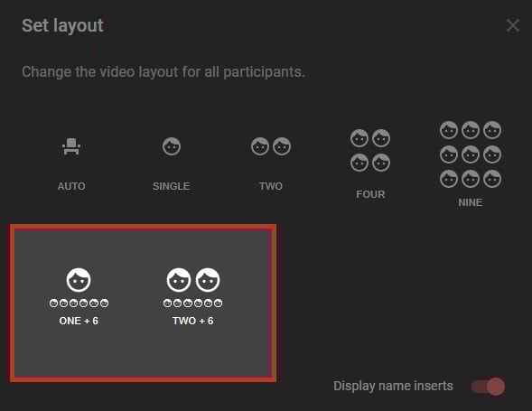
Task: Click the row of small faces under TWO + 6
Action: click(192, 304)
